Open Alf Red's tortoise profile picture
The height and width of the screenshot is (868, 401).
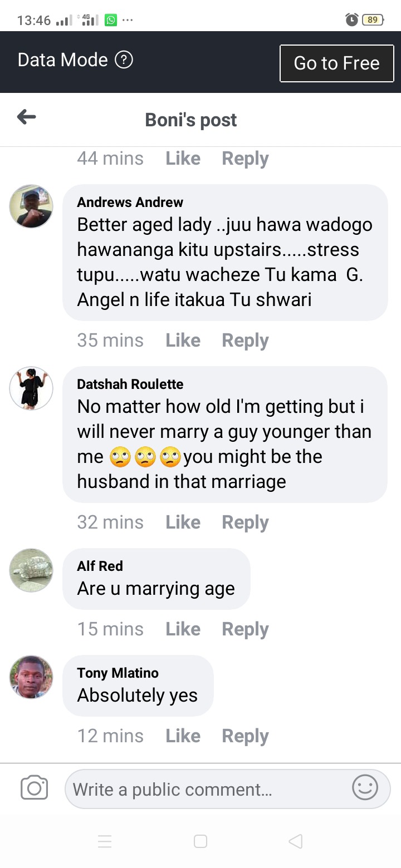(x=31, y=570)
